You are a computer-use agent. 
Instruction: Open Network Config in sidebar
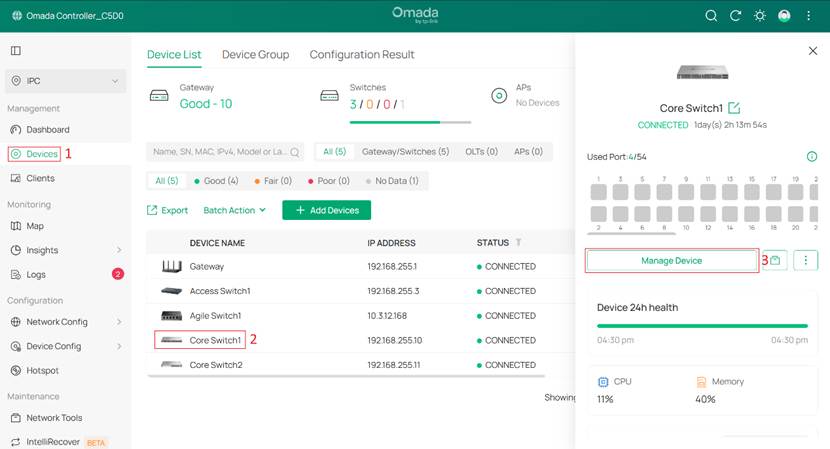point(57,322)
